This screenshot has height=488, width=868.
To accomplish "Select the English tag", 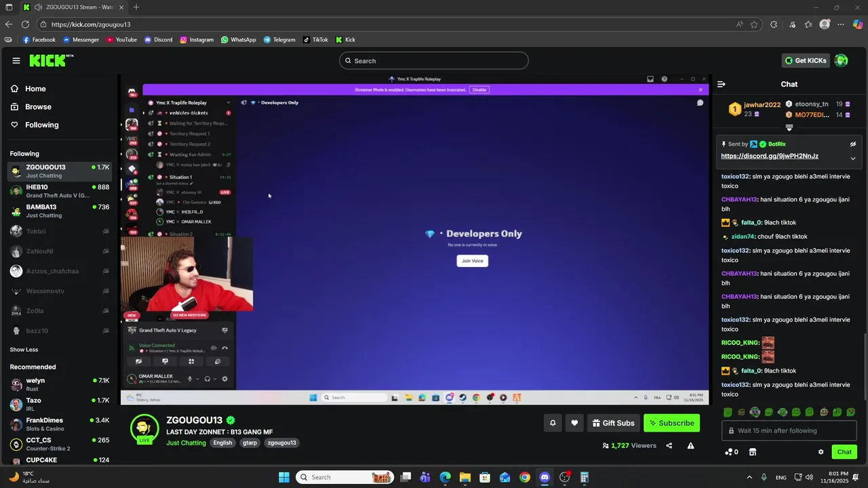I will coord(222,443).
